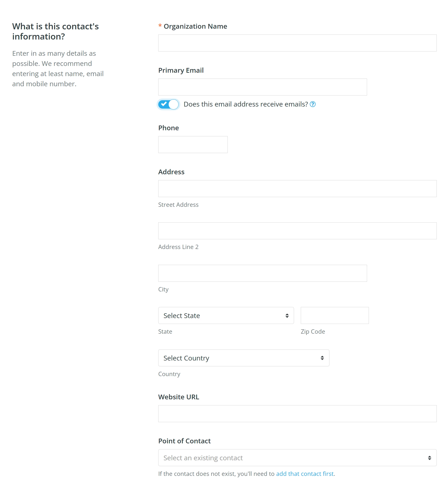Click the checkmark inside the email toggle switch

click(x=165, y=104)
